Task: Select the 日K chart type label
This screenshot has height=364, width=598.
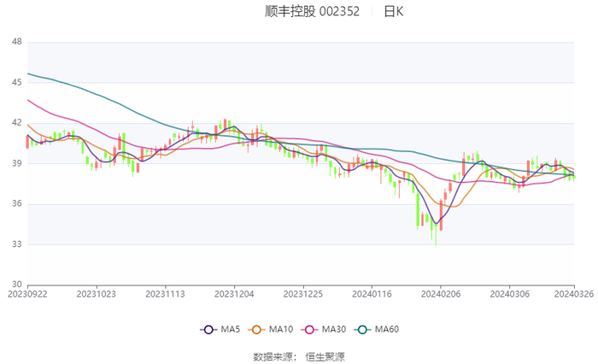Action: (x=393, y=12)
